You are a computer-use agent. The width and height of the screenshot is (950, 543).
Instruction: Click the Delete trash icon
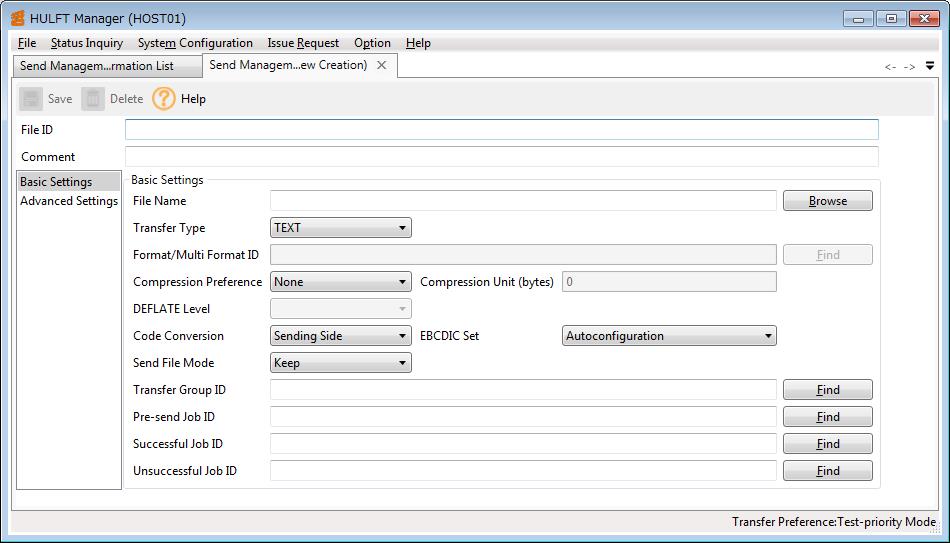93,99
